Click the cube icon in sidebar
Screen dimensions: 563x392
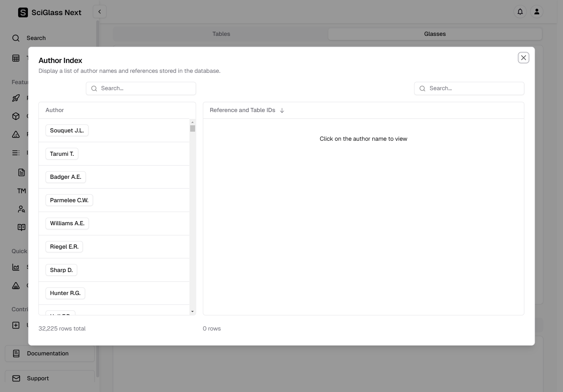pos(16,116)
